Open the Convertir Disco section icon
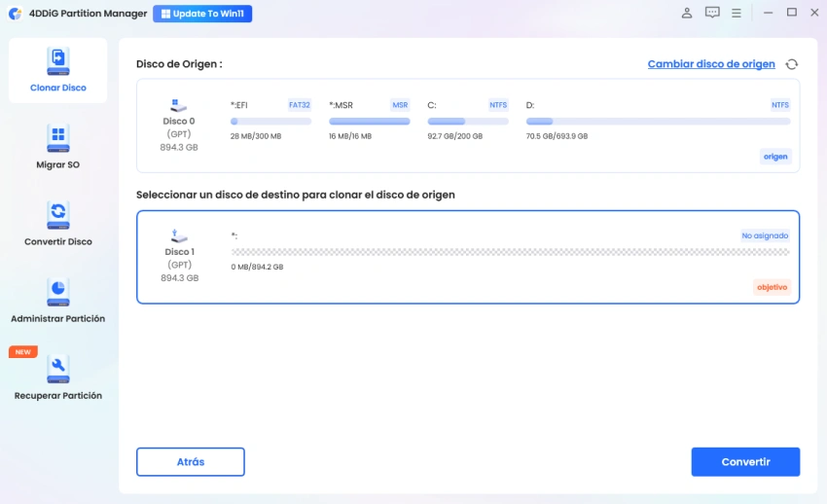The width and height of the screenshot is (827, 504). (x=58, y=216)
